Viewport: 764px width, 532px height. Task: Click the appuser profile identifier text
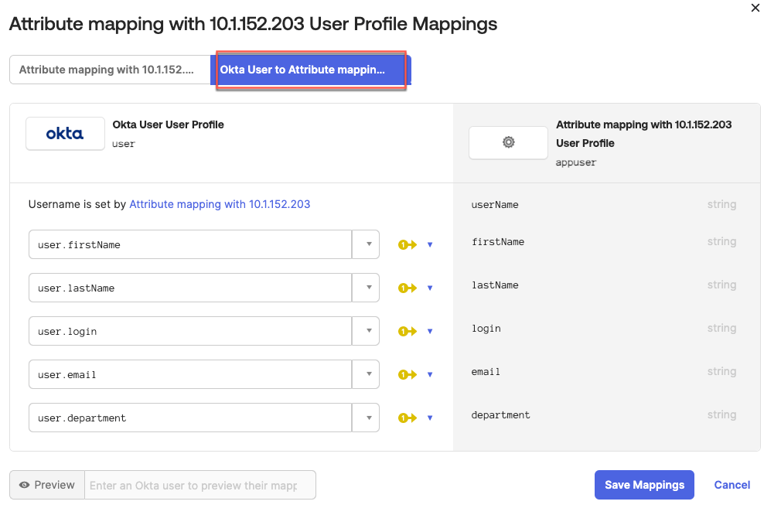coord(576,162)
